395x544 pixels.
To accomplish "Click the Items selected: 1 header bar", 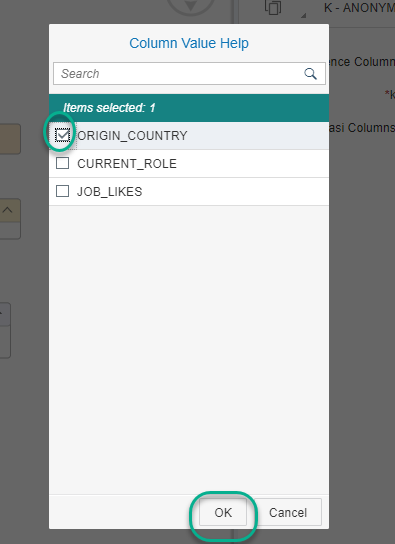I will [189, 108].
